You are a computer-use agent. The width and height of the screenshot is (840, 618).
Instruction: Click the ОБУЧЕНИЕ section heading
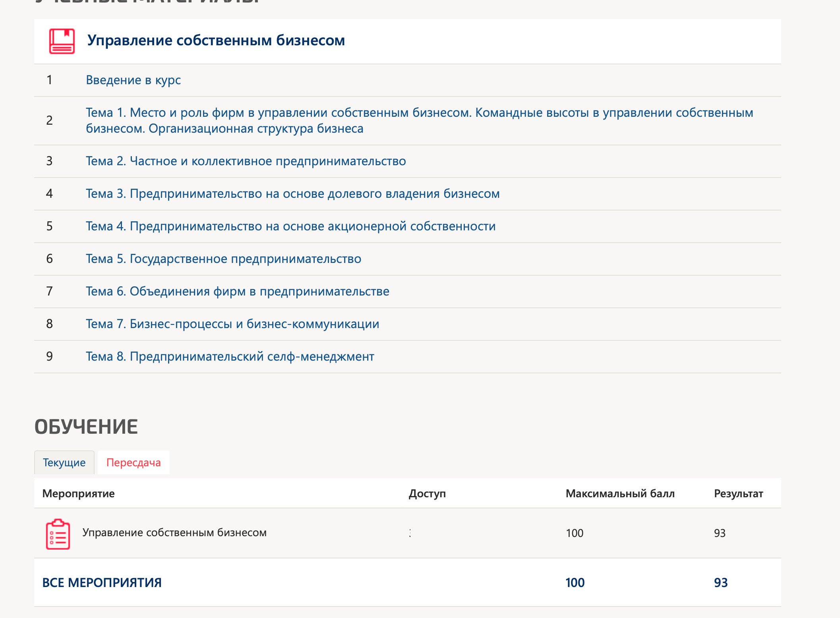[x=86, y=427]
